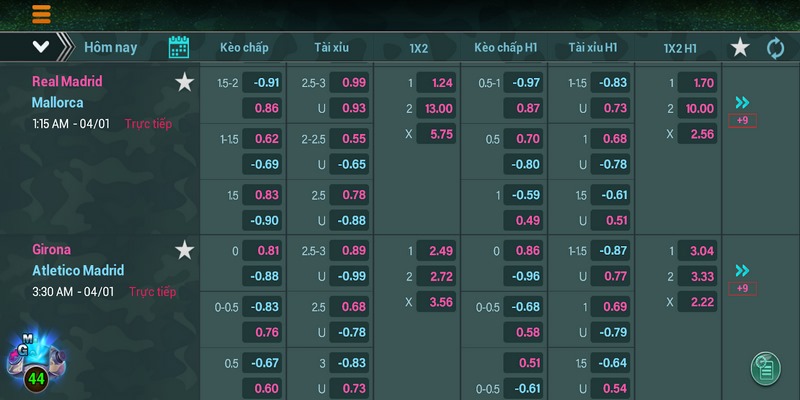800x400 pixels.
Task: Select the Tài xỉu H1 tab
Action: click(x=593, y=47)
